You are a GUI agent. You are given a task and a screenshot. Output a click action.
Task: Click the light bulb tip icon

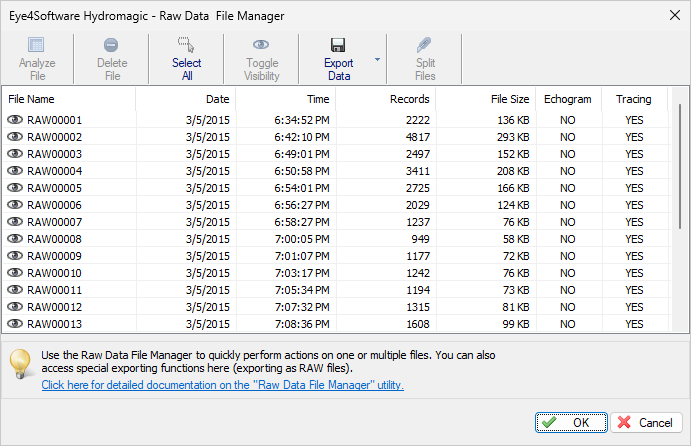pos(20,364)
